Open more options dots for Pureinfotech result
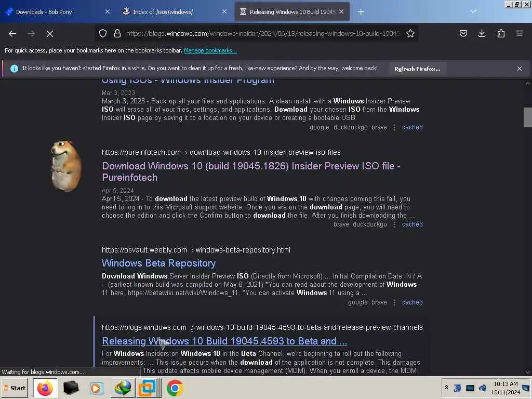532x399 pixels. (394, 224)
